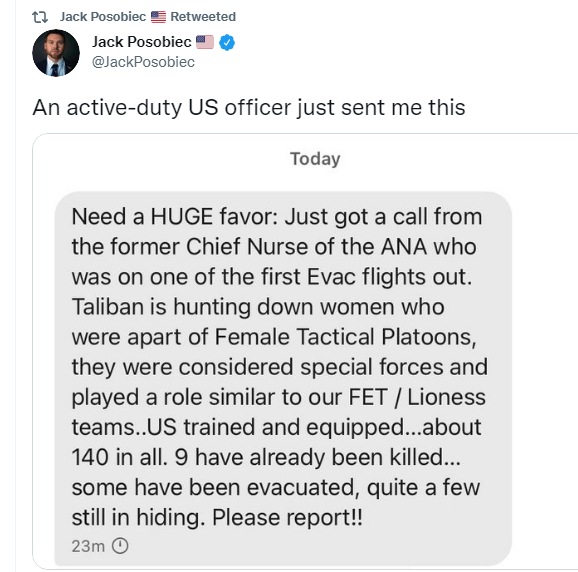The width and height of the screenshot is (578, 572).
Task: Click the "Female Tactical Platoons" phrase
Action: coord(345,337)
